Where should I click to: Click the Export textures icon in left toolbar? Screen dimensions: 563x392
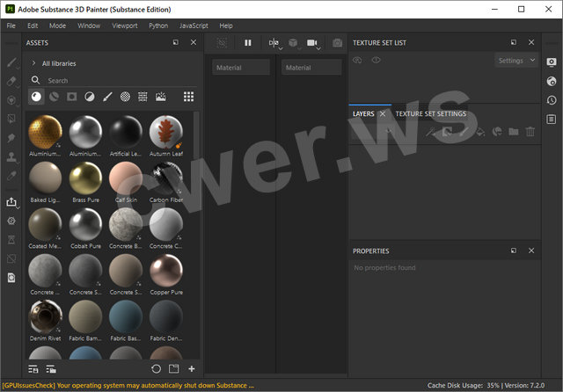tap(11, 201)
